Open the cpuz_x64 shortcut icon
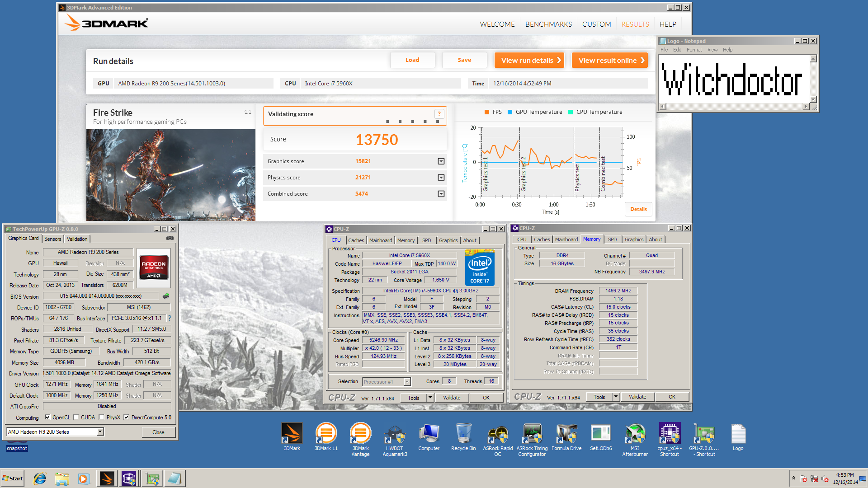Screen dimensions: 868x488 670,439
